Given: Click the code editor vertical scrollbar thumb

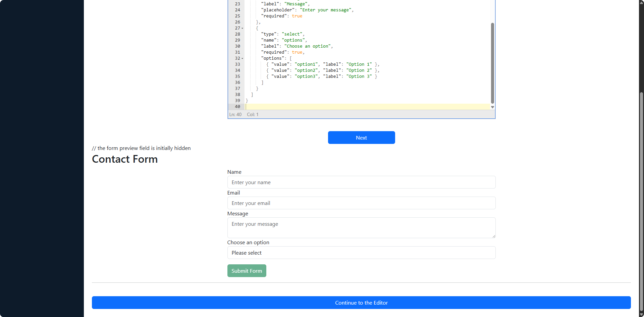Looking at the screenshot, I should (492, 63).
